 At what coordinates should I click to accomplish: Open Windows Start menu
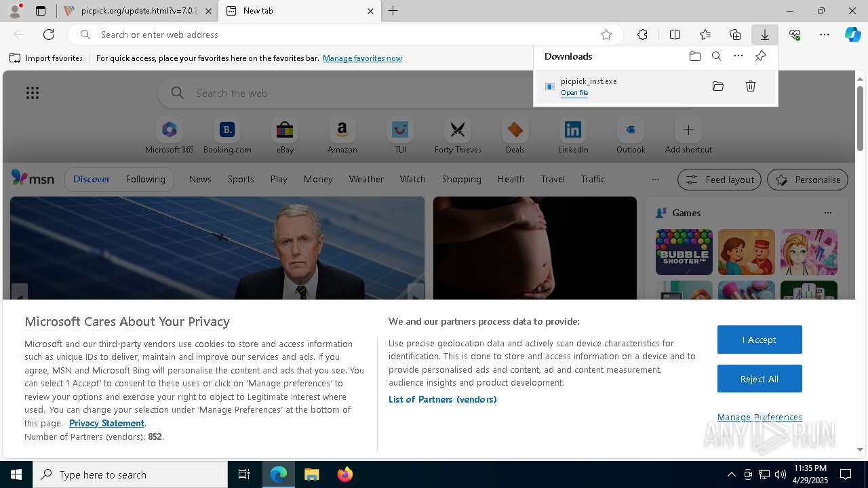click(x=16, y=474)
